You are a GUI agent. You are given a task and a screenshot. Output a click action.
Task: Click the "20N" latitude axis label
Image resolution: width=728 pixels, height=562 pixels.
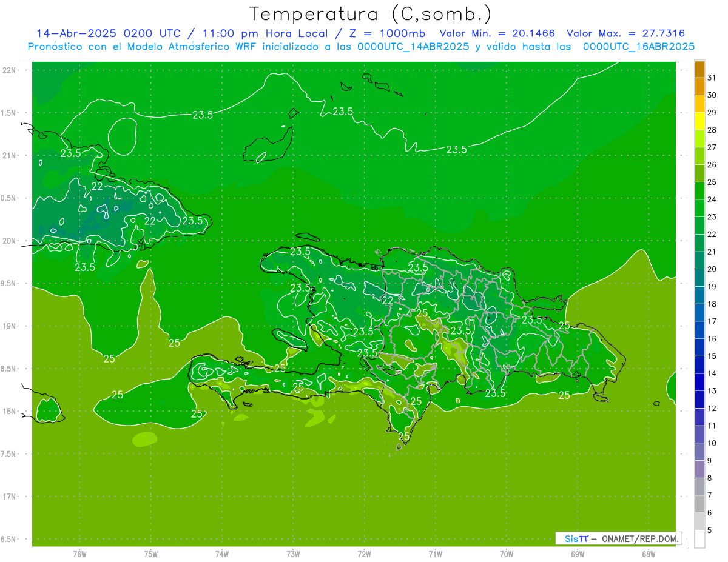pos(10,241)
